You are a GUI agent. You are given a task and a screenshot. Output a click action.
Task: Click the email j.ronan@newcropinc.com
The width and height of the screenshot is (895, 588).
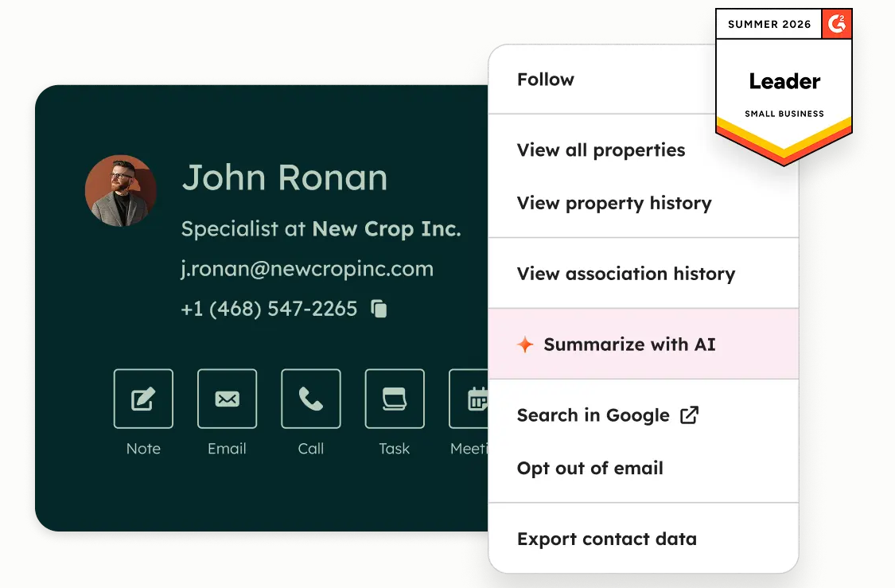[x=307, y=269]
